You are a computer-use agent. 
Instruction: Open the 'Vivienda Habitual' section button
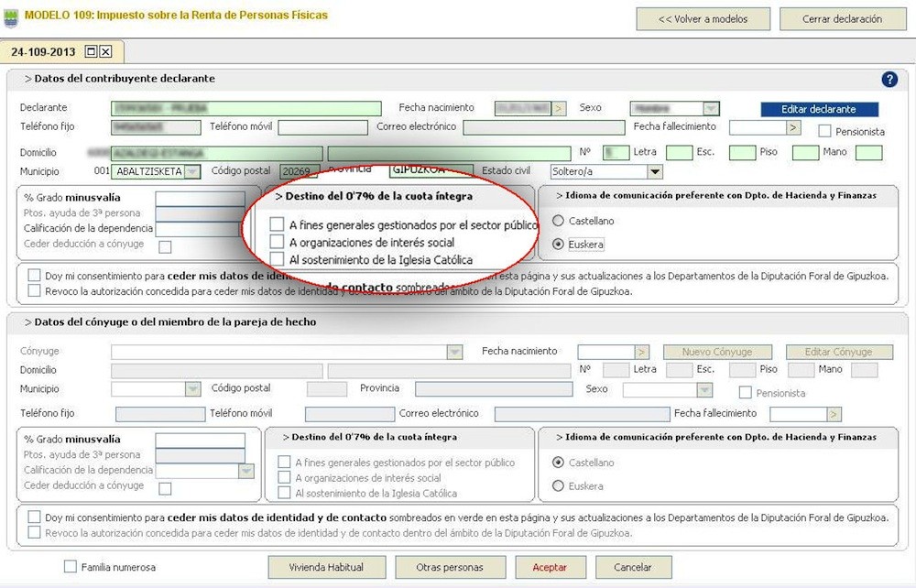(x=327, y=566)
